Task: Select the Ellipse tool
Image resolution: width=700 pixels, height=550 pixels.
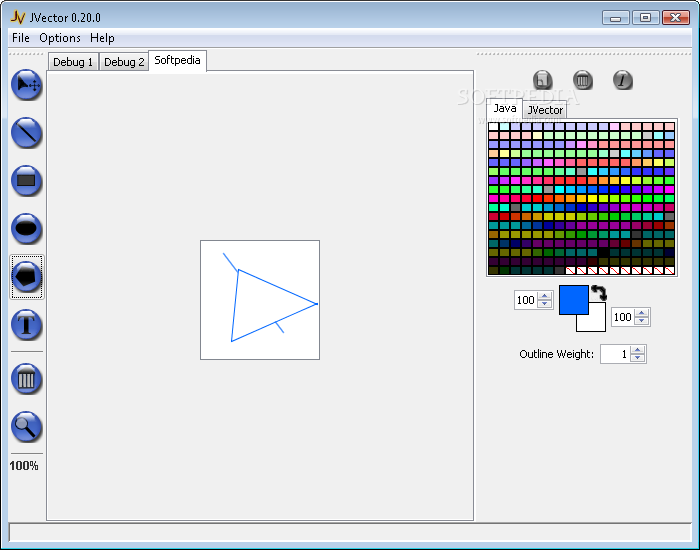Action: pyautogui.click(x=26, y=229)
